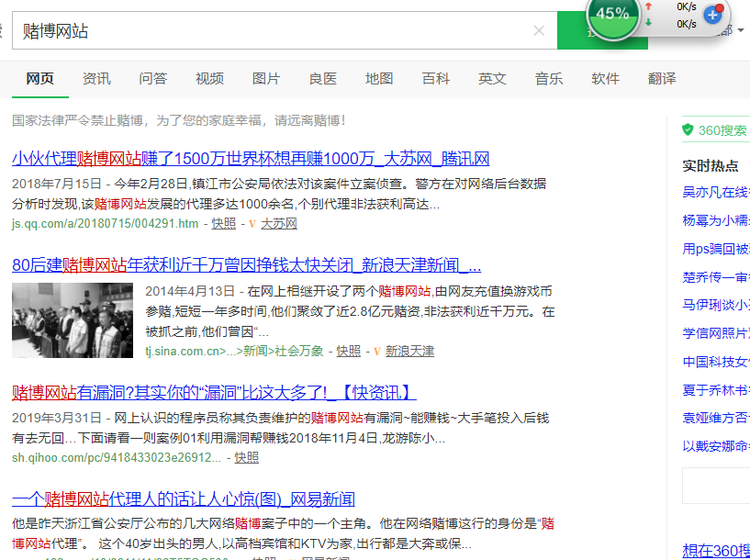This screenshot has height=560, width=750.
Task: Open 快照 for the tj.sina.com.cn result
Action: click(x=349, y=351)
